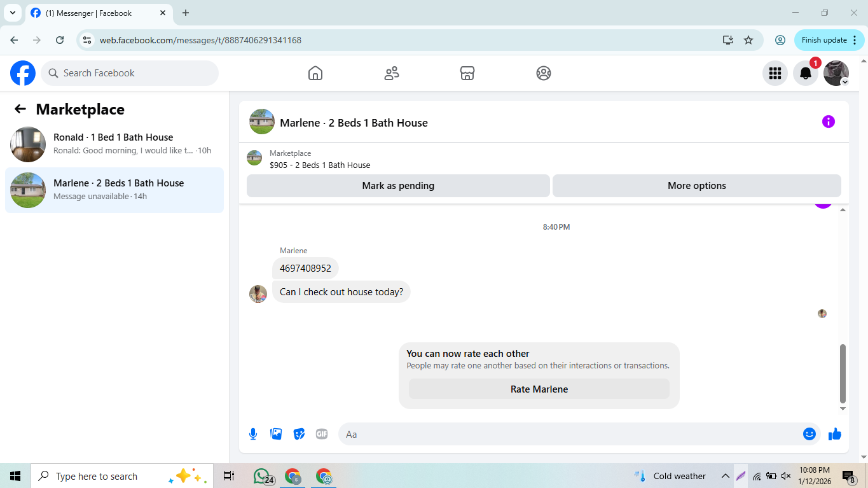
Task: View site information icon in address bar
Action: click(x=88, y=40)
